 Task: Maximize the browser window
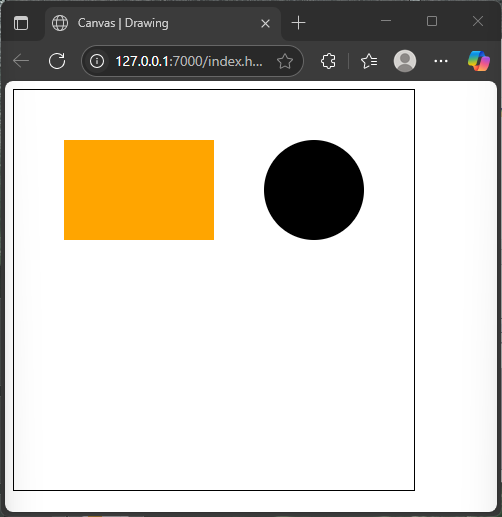point(432,21)
